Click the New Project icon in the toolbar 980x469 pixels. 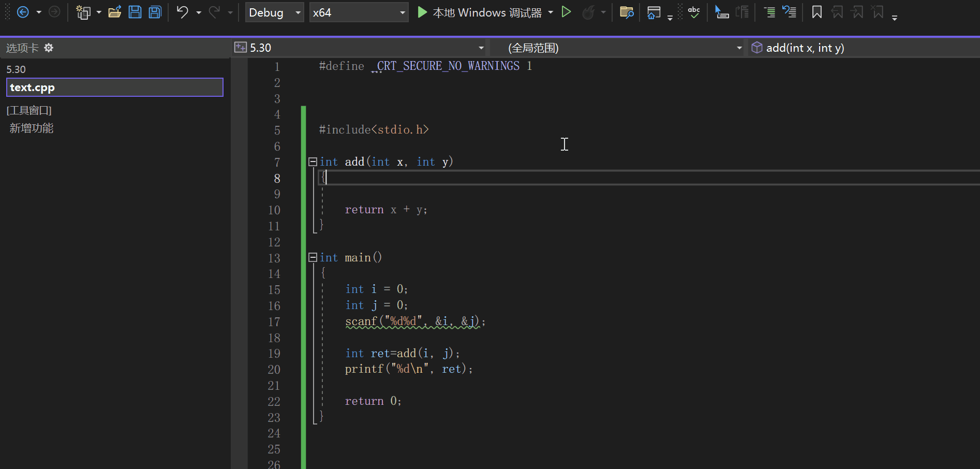coord(83,12)
